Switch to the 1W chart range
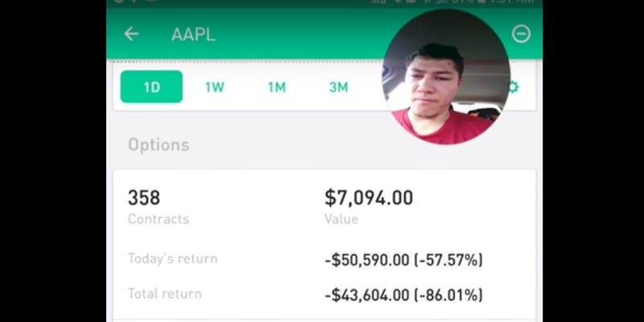The width and height of the screenshot is (644, 322). pos(214,87)
